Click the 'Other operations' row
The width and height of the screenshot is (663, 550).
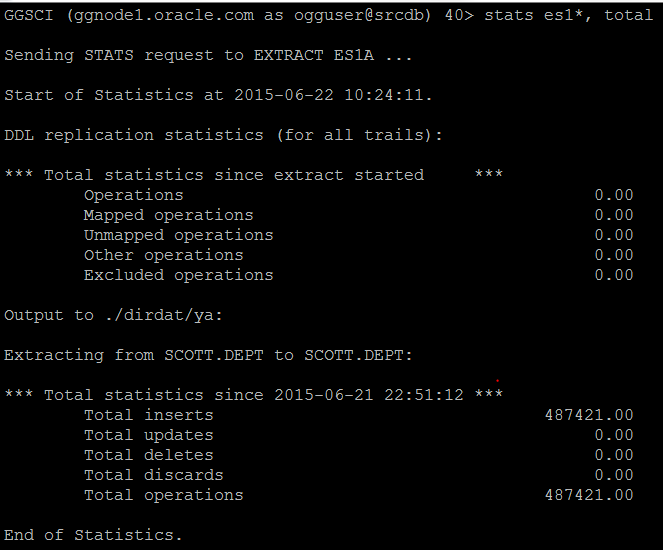point(164,255)
